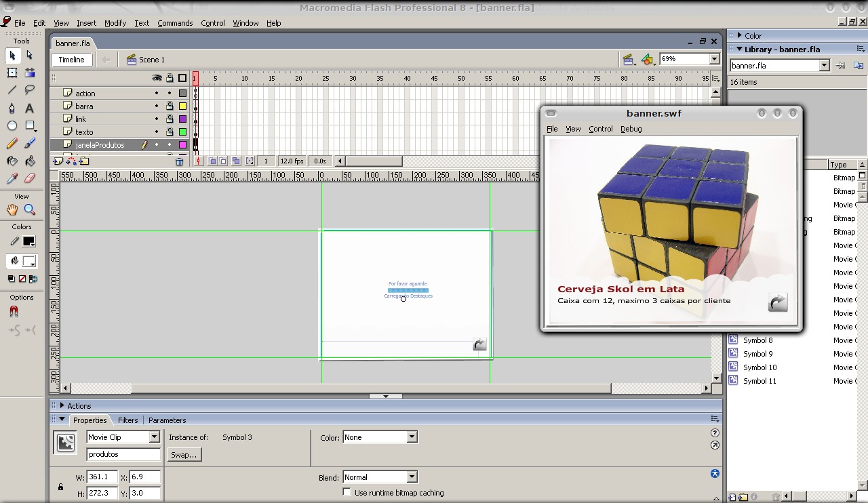This screenshot has height=503, width=868.
Task: Choose the Oval tool
Action: [x=12, y=125]
